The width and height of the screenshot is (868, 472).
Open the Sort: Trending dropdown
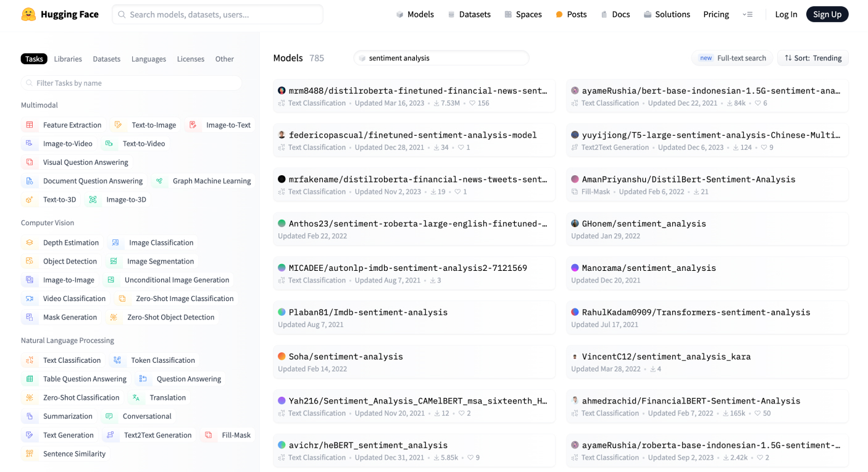coord(812,58)
